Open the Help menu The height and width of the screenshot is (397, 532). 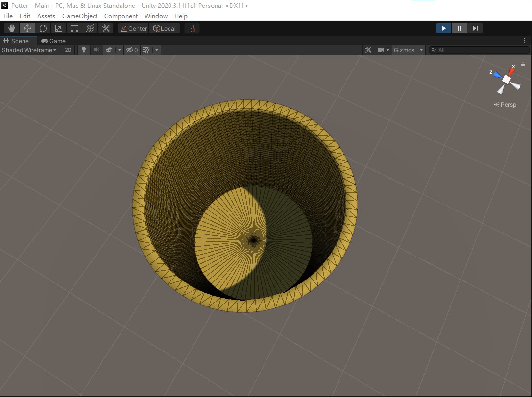[x=181, y=16]
